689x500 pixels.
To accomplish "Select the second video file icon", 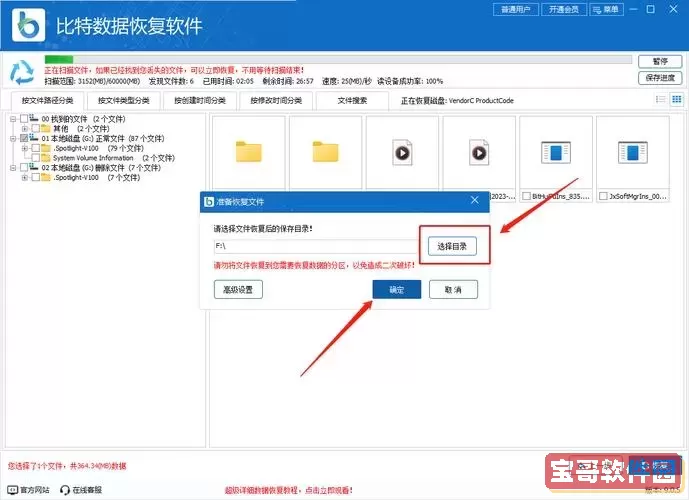I will tap(479, 152).
